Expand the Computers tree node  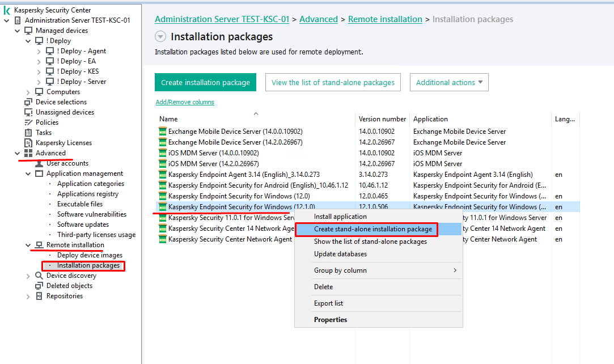[x=28, y=92]
